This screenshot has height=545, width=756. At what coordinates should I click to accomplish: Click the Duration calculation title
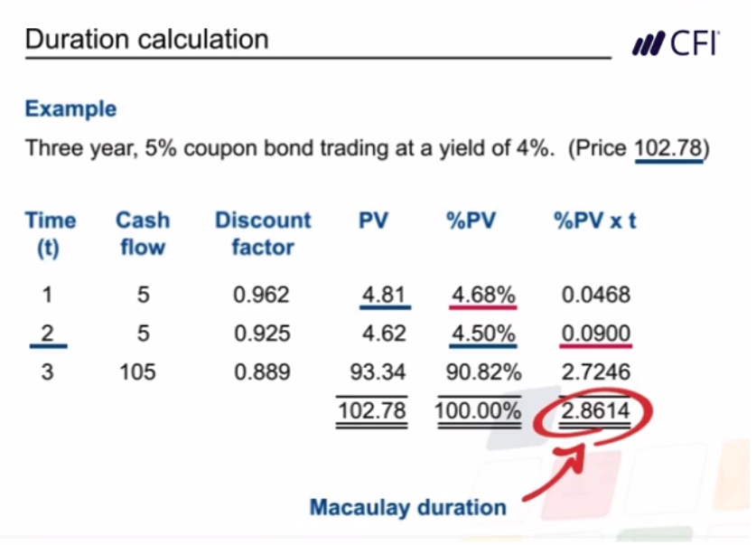point(147,39)
